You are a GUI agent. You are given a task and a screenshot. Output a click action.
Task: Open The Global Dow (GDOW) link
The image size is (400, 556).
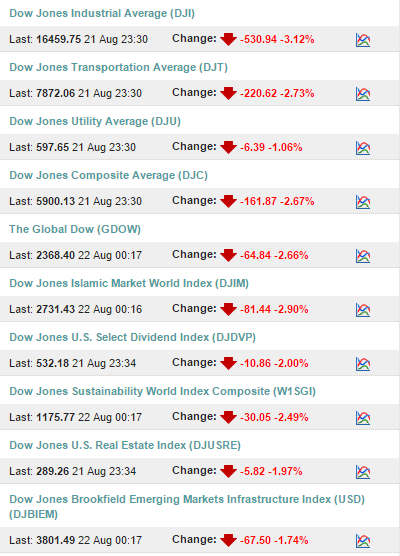click(75, 229)
